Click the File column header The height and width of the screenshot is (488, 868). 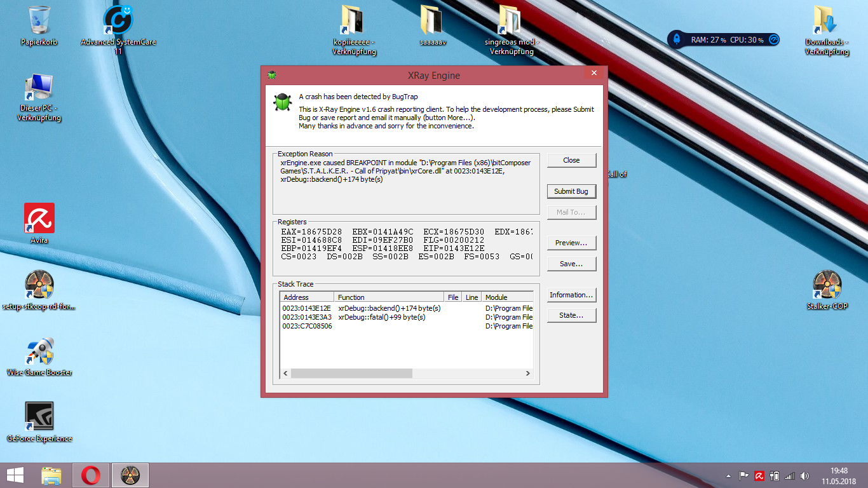pyautogui.click(x=453, y=297)
